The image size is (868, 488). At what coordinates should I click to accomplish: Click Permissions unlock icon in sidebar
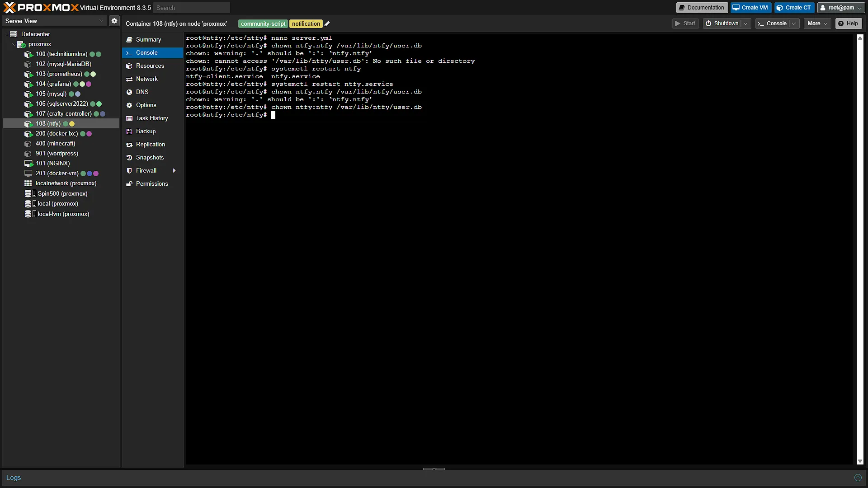click(129, 184)
